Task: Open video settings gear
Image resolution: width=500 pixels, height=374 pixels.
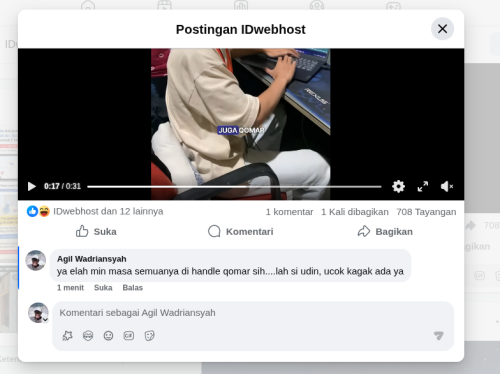Action: point(398,186)
